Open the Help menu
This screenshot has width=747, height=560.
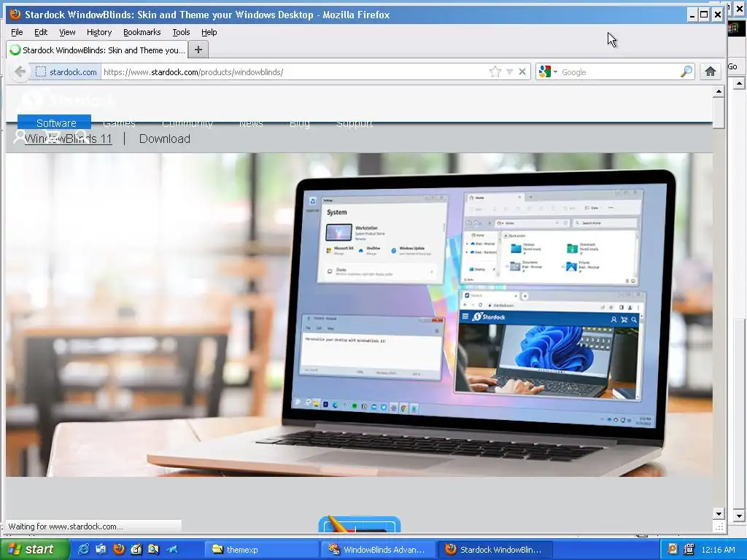[209, 32]
